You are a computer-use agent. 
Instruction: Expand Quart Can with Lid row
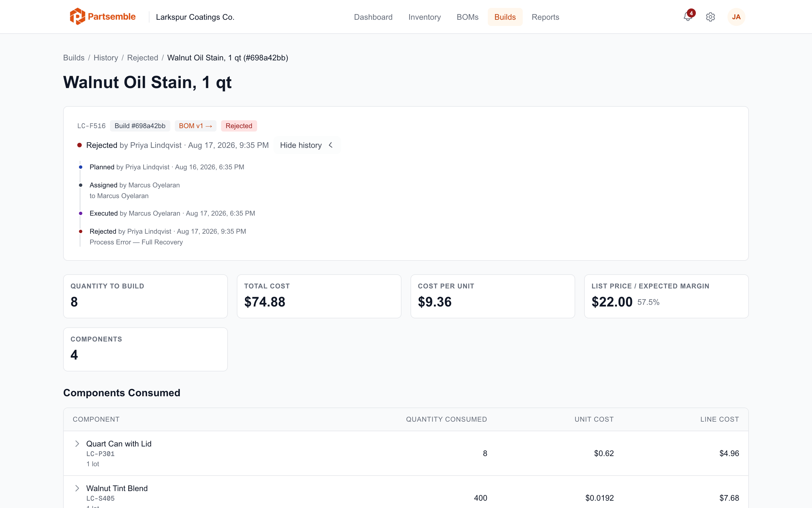[77, 443]
